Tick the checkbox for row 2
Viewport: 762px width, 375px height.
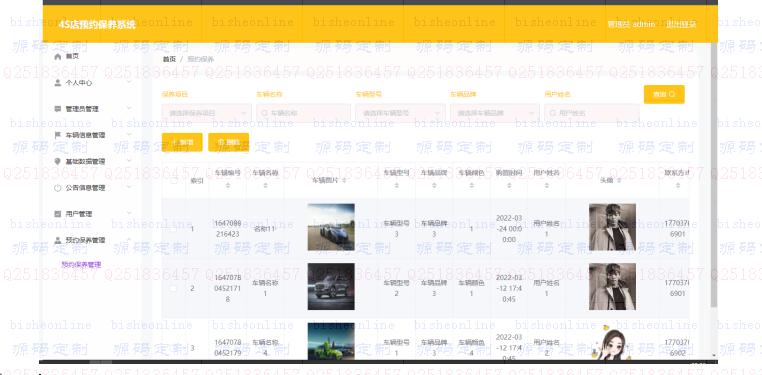tap(173, 288)
